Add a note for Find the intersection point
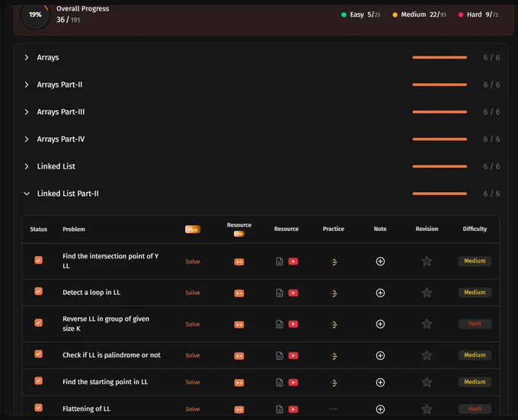Viewport: 518px width, 420px height. pyautogui.click(x=380, y=261)
